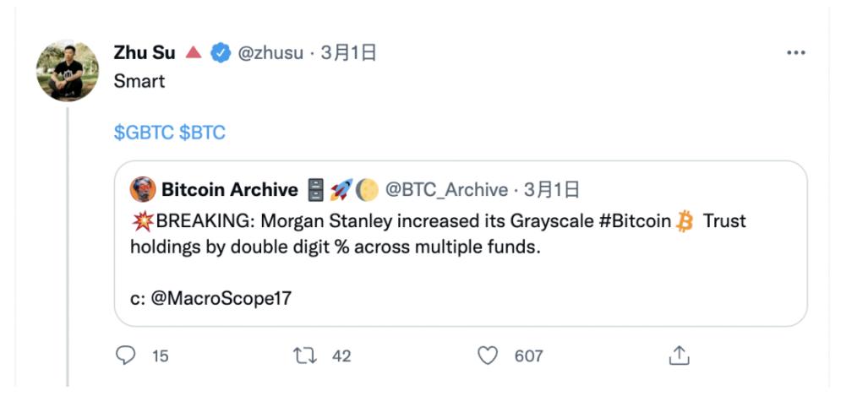Screen dimensions: 868x407
Task: Click Bitcoin Archive's small avatar
Action: coord(143,189)
